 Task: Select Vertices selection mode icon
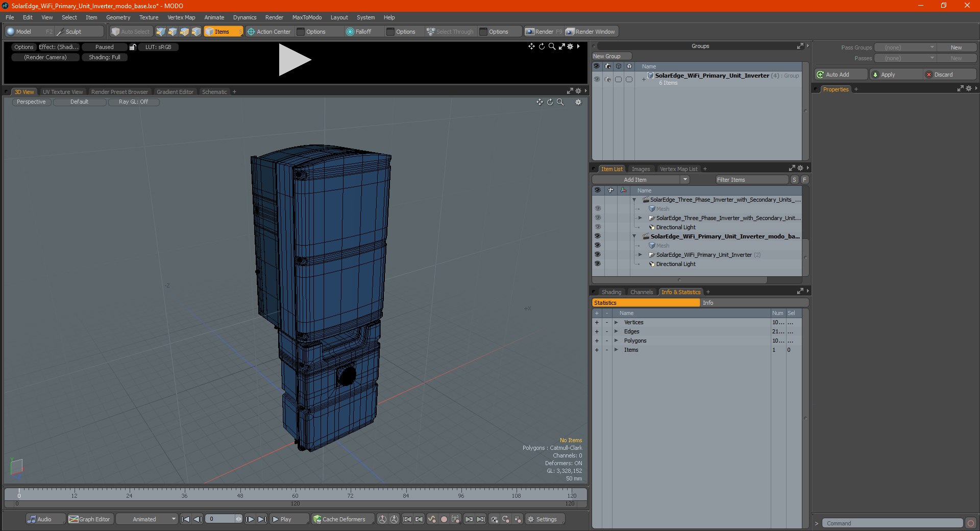pos(161,32)
